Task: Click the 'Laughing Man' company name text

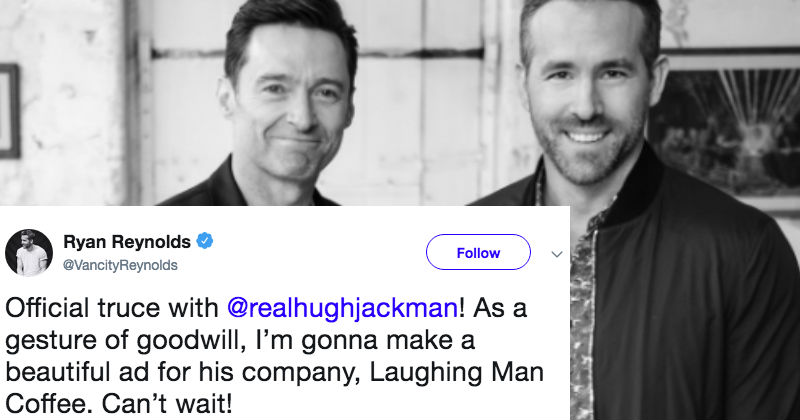Action: (x=456, y=372)
